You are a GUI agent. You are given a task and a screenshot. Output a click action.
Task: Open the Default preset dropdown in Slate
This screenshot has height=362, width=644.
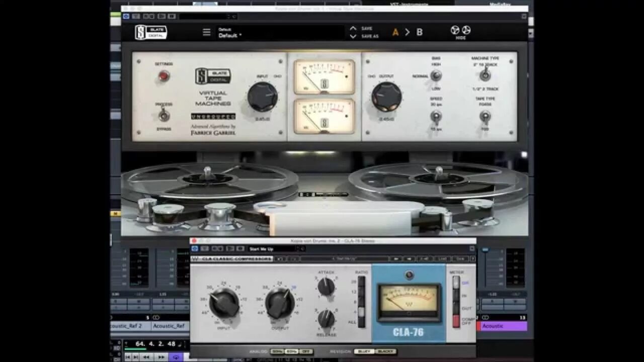pyautogui.click(x=281, y=33)
